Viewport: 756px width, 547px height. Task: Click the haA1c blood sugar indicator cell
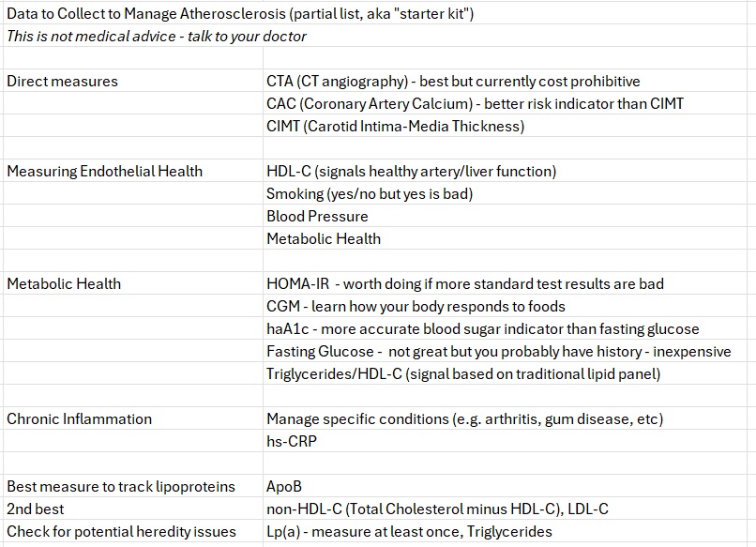[x=482, y=328]
